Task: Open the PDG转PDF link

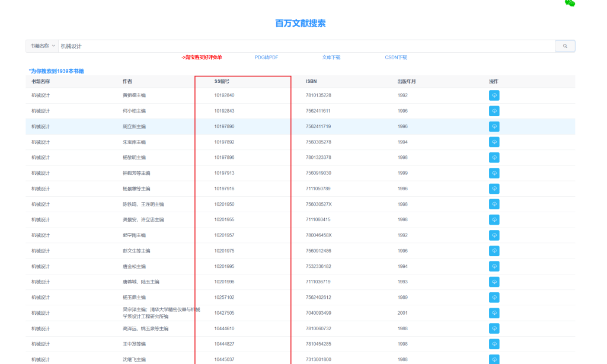Action: click(x=266, y=58)
